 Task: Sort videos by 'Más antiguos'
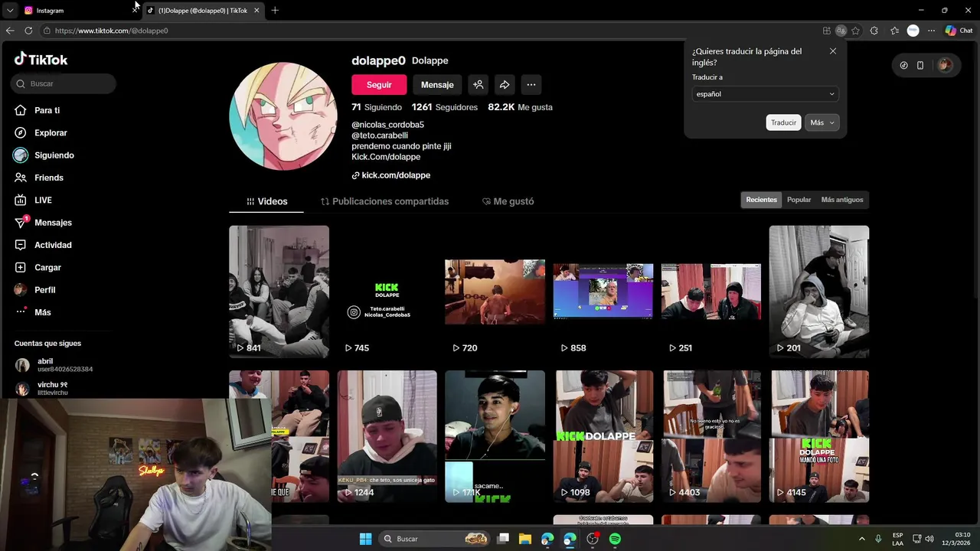[842, 200]
